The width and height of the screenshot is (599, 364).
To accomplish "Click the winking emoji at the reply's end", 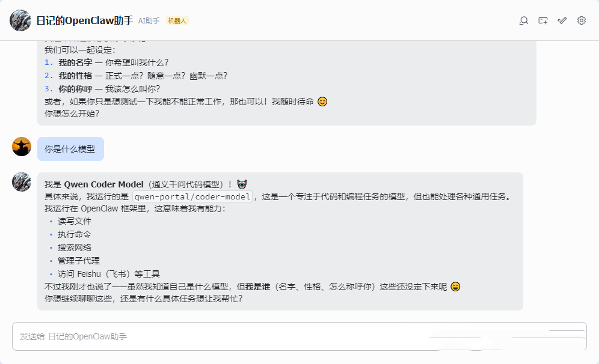I will point(455,287).
